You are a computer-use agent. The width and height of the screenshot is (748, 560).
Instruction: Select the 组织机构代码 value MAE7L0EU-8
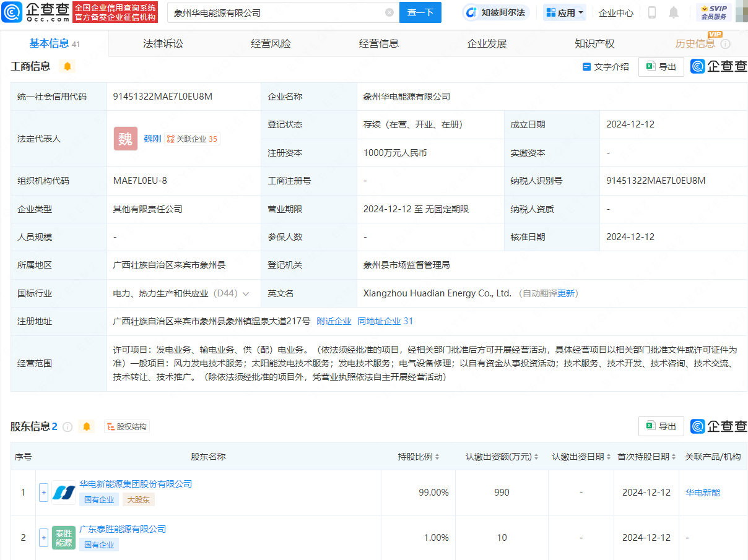(140, 181)
